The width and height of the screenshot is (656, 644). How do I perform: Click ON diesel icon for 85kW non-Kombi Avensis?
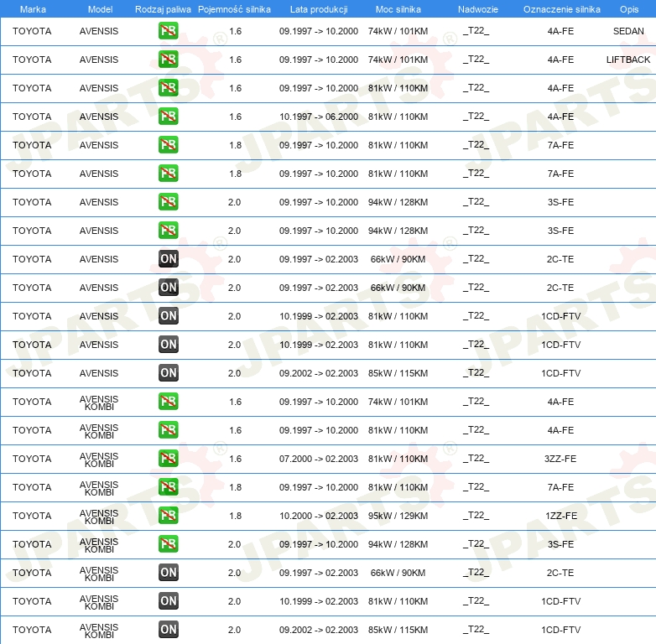[x=168, y=373]
